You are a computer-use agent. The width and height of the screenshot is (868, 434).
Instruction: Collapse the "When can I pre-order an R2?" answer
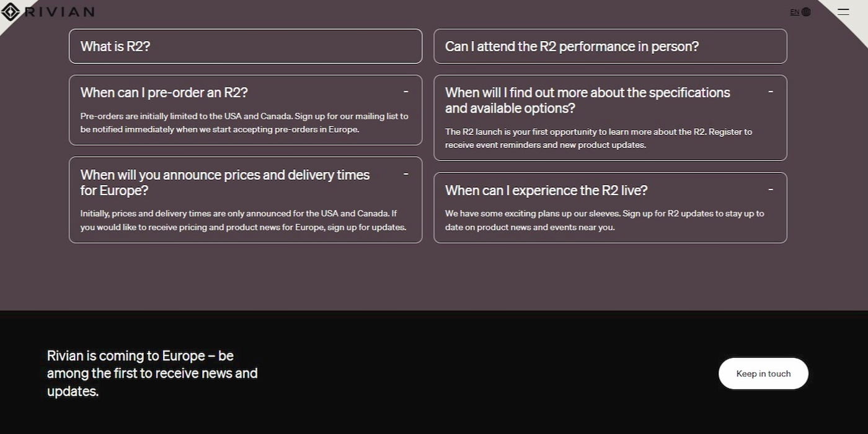[164, 92]
